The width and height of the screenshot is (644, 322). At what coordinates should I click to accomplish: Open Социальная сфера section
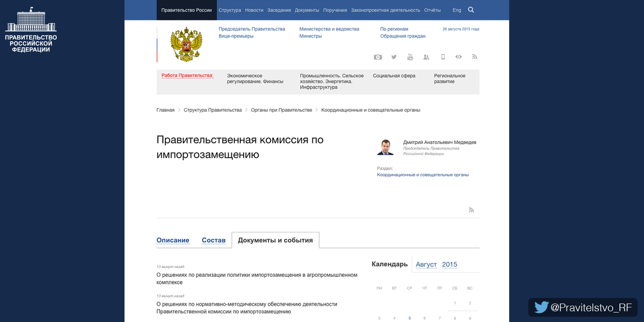coord(394,76)
